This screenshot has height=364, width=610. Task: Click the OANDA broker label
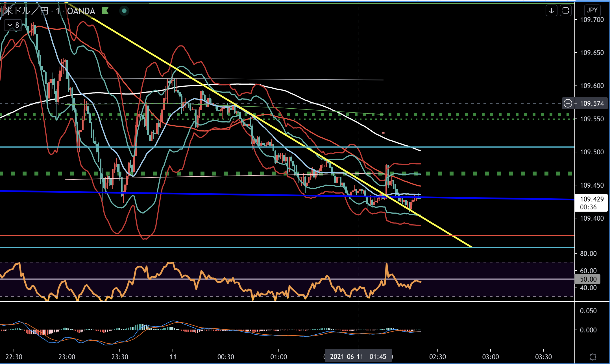coord(81,11)
